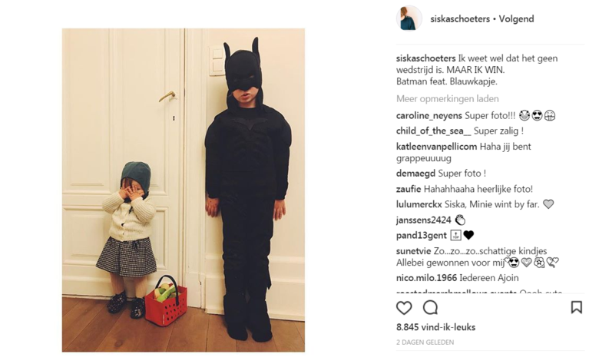
Task: Visit child_of_the_sea__ profile
Action: [433, 131]
